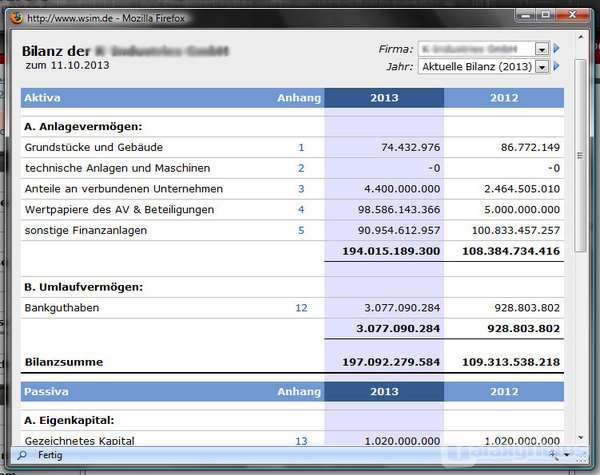
Task: Open Anhang note 3 for Anteile an verbundenen Unternehmen
Action: coord(301,189)
